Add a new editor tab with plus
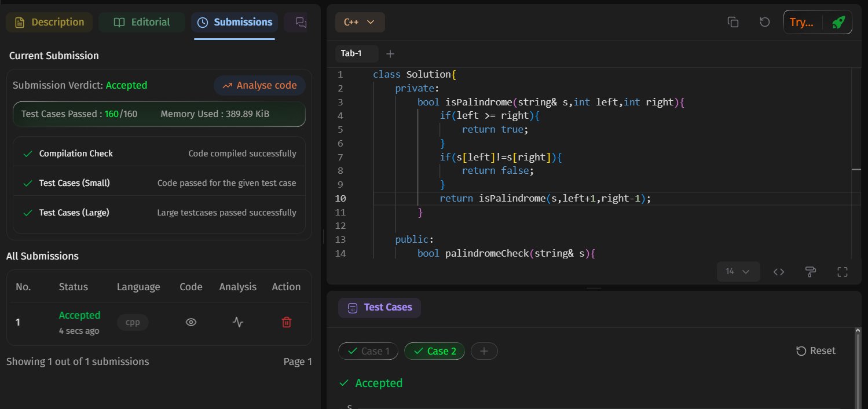This screenshot has height=409, width=868. (x=390, y=54)
